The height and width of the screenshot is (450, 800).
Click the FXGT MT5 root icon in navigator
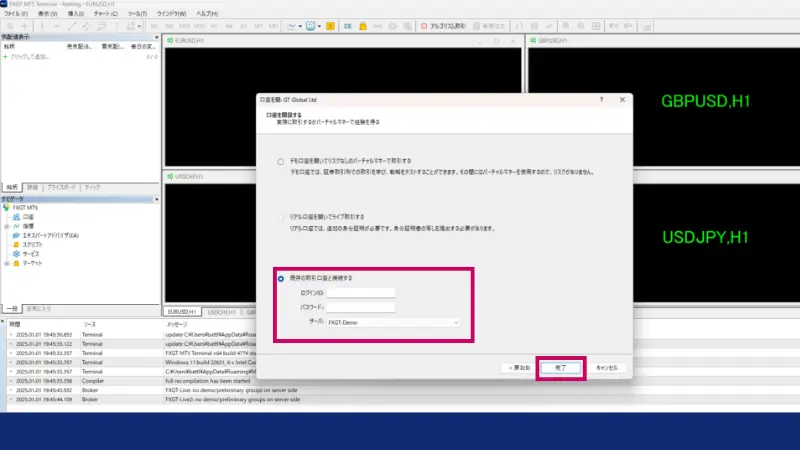coord(7,207)
